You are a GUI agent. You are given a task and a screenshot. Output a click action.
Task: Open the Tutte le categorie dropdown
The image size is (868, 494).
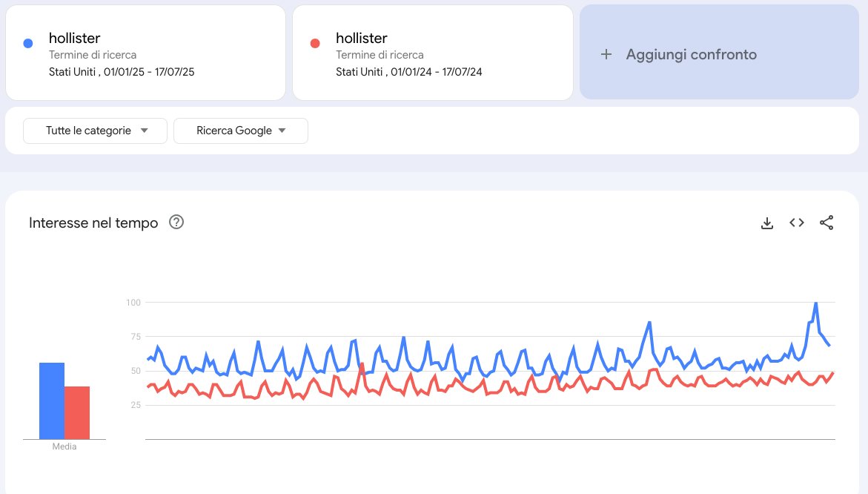coord(95,131)
